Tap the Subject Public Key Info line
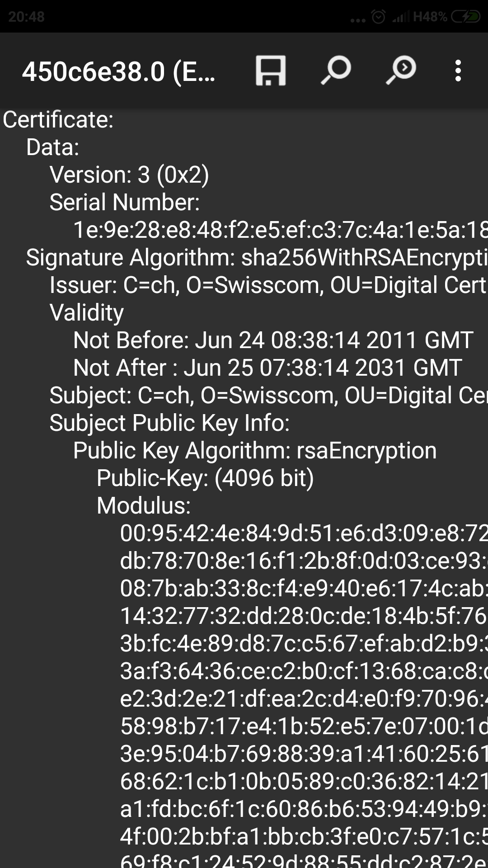This screenshot has width=488, height=868. point(169,423)
